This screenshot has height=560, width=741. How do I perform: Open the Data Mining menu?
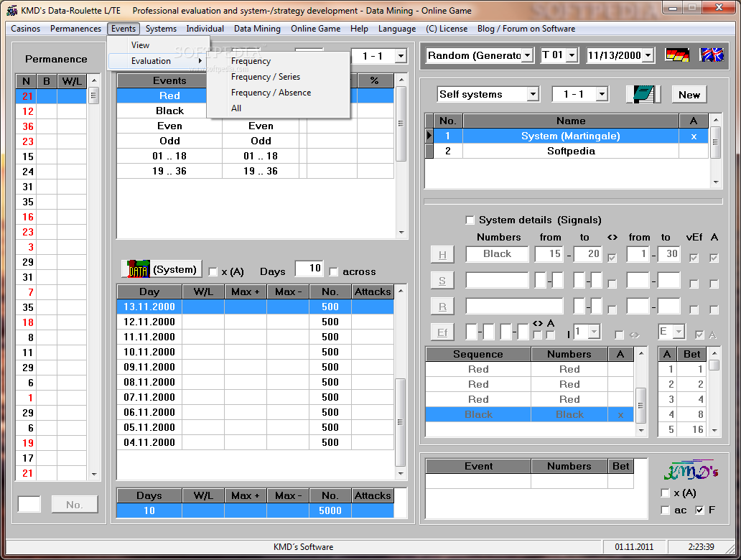click(257, 29)
